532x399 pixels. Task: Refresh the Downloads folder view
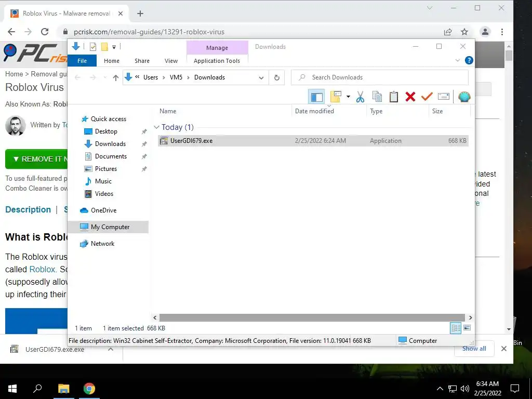coord(277,78)
